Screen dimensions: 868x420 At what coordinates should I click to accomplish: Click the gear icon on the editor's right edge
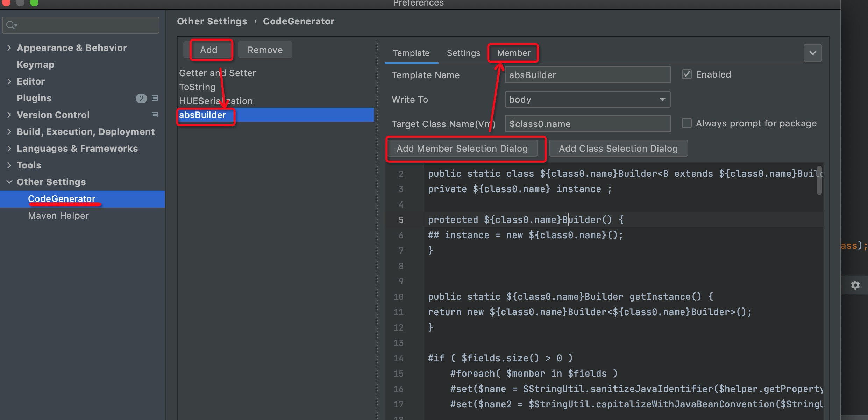[855, 285]
